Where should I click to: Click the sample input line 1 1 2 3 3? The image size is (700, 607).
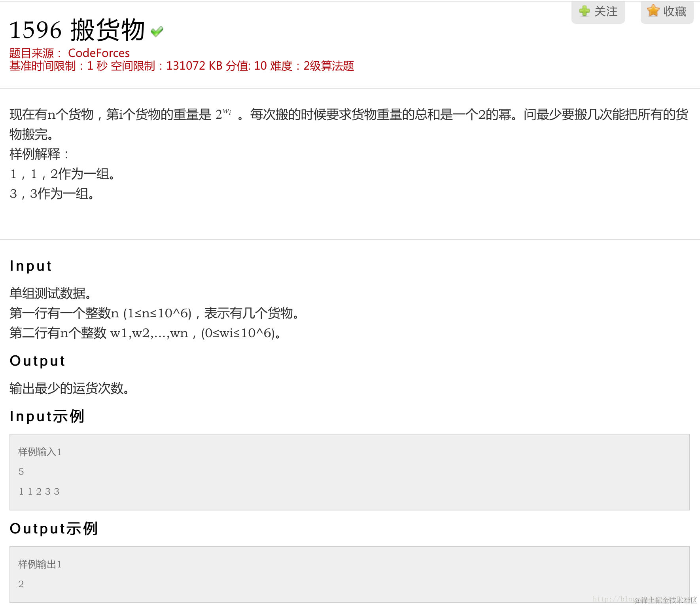coord(39,491)
